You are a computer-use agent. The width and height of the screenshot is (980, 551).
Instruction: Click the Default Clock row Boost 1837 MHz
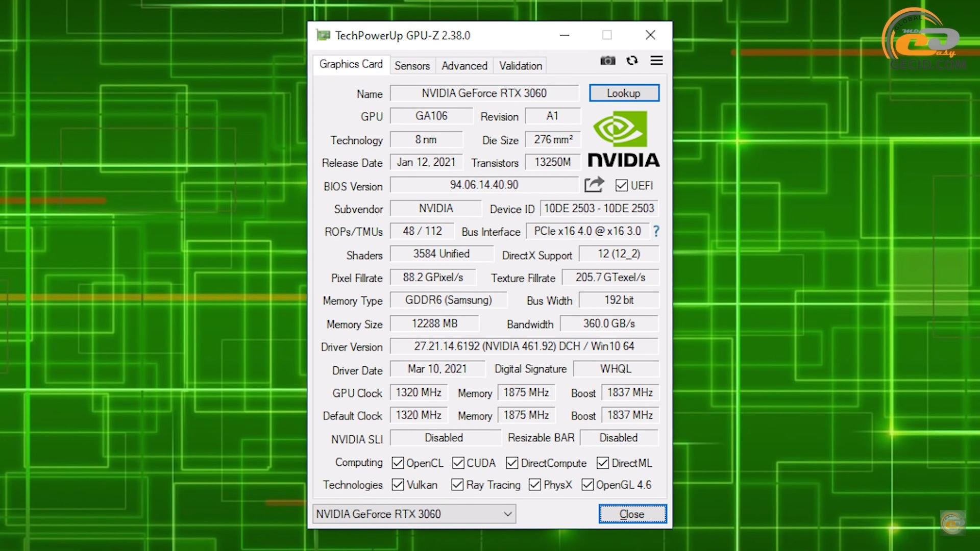[630, 416]
